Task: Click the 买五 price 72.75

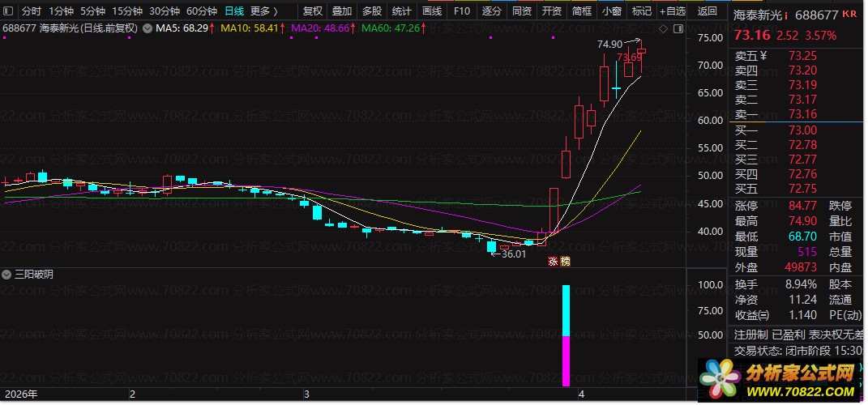Action: click(x=802, y=190)
